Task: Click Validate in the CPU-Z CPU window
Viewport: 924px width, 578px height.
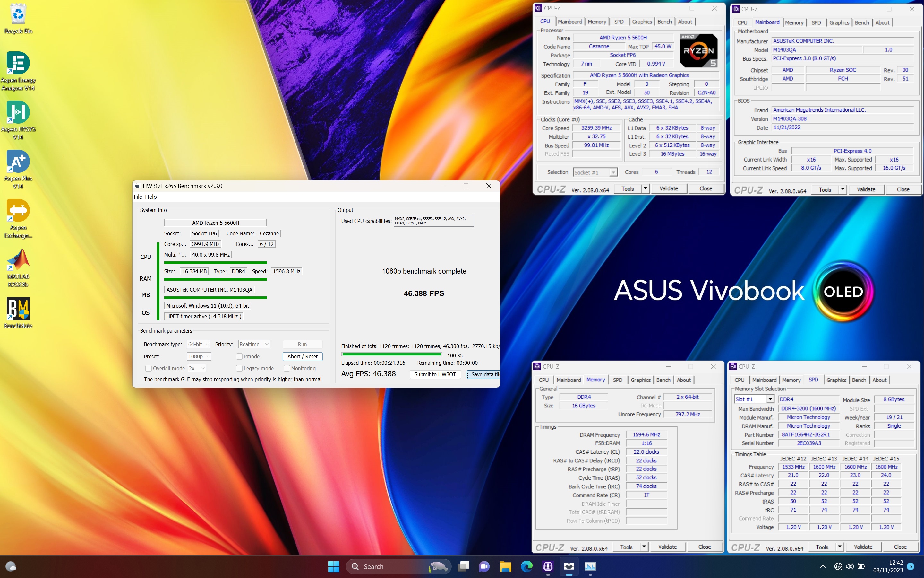Action: tap(669, 188)
